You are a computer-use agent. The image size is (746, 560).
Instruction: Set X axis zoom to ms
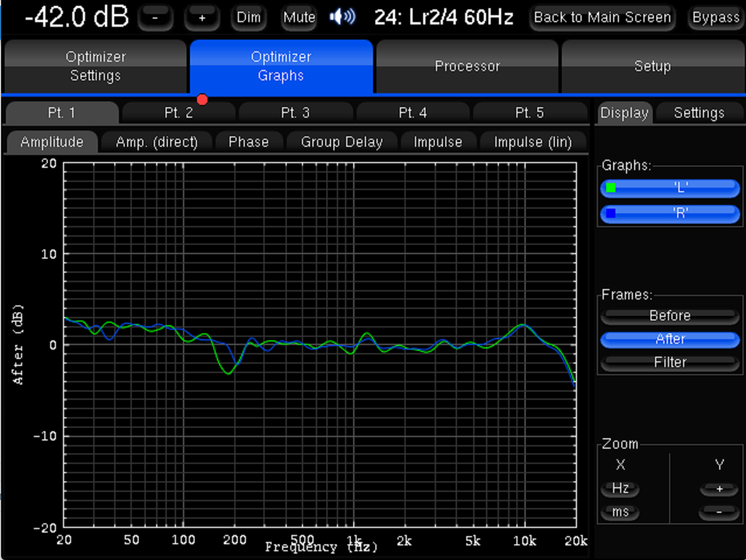click(620, 512)
